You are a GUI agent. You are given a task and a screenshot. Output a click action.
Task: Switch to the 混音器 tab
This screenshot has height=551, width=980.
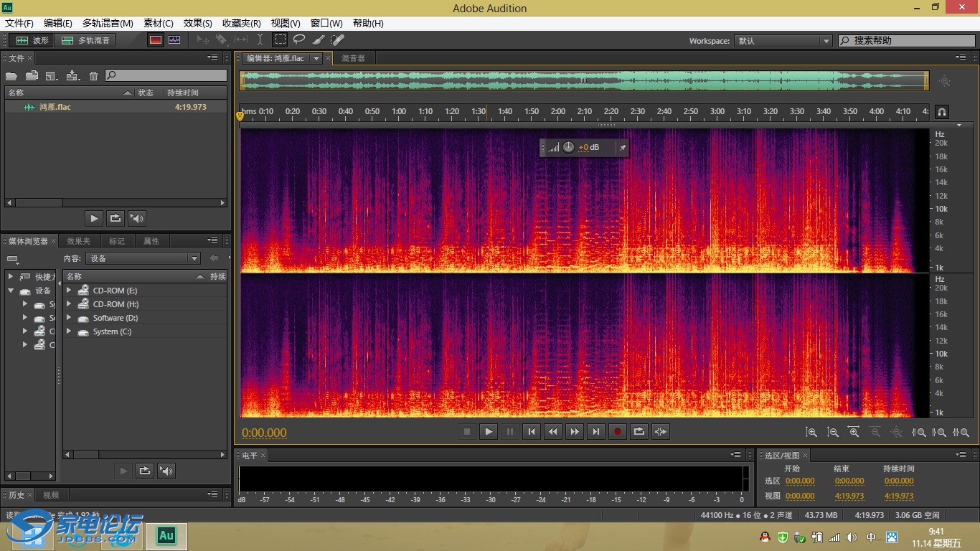click(353, 58)
